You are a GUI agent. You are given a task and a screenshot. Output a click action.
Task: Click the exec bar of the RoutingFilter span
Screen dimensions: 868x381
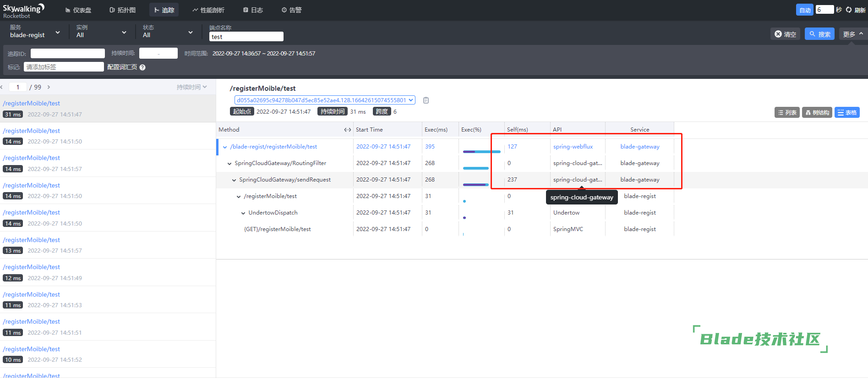pos(476,168)
